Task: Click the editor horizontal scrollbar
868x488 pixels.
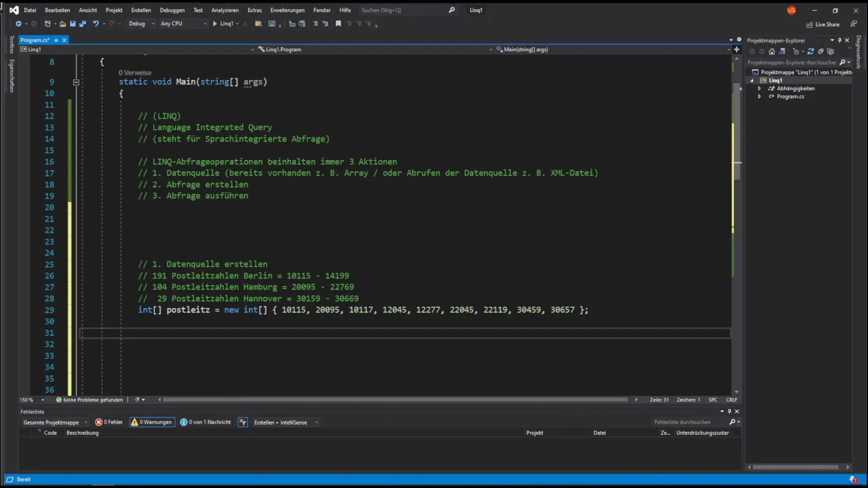Action: click(396, 400)
